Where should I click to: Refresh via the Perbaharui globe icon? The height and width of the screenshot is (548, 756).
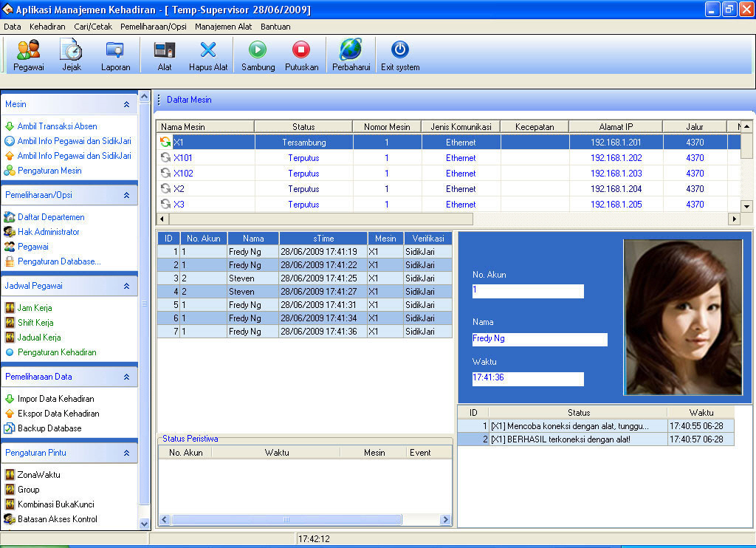pyautogui.click(x=351, y=55)
